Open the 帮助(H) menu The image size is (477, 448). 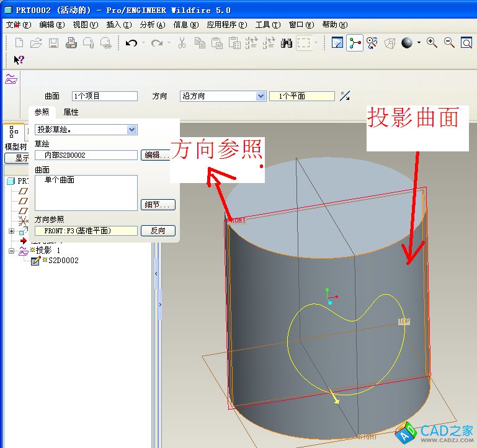[335, 25]
